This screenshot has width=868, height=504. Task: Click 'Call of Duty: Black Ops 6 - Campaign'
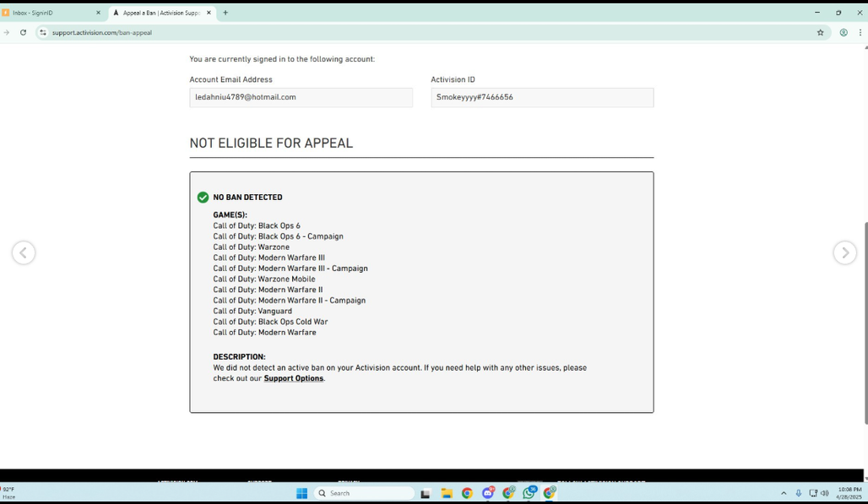pyautogui.click(x=279, y=236)
